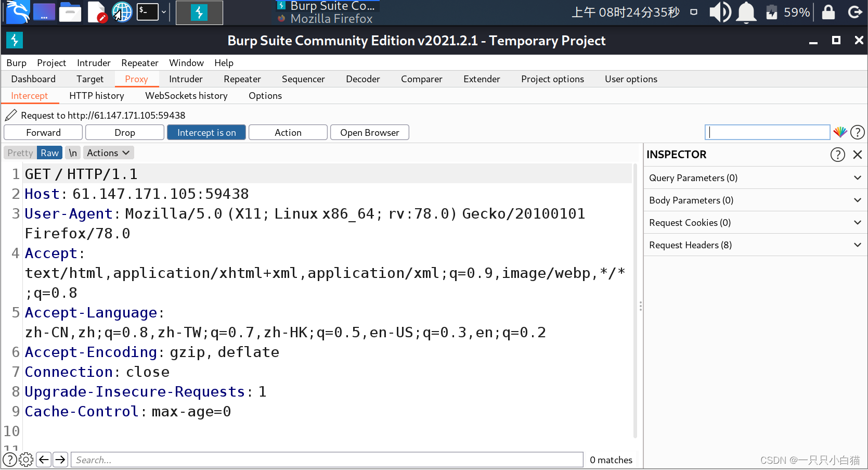Viewport: 868px width, 470px height.
Task: Click the log out icon
Action: tap(855, 12)
